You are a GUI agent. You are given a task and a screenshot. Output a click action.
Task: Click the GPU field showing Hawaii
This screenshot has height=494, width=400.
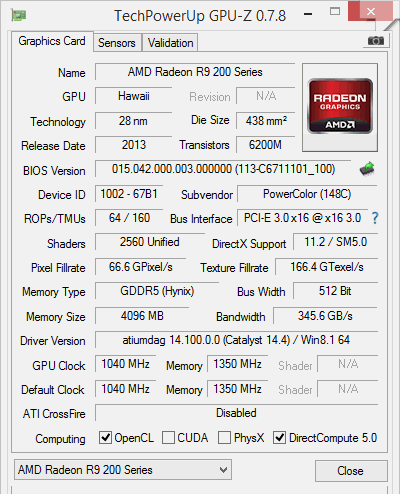coord(134,96)
